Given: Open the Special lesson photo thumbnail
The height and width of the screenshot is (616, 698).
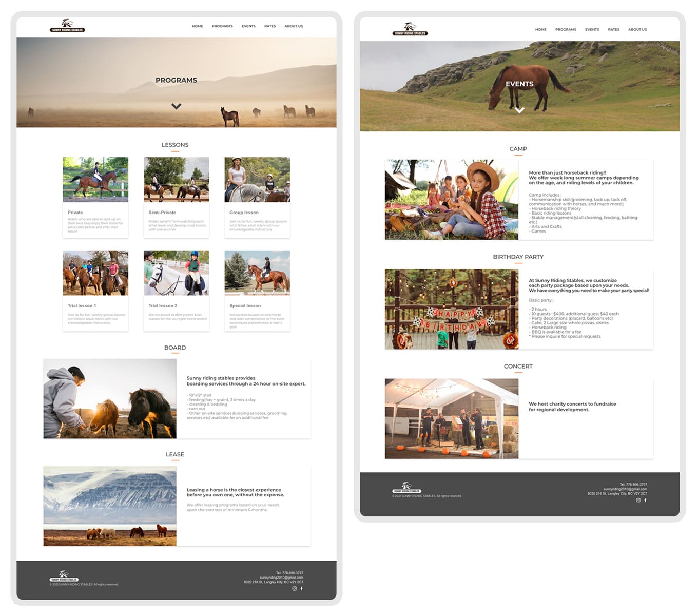Looking at the screenshot, I should tap(257, 273).
